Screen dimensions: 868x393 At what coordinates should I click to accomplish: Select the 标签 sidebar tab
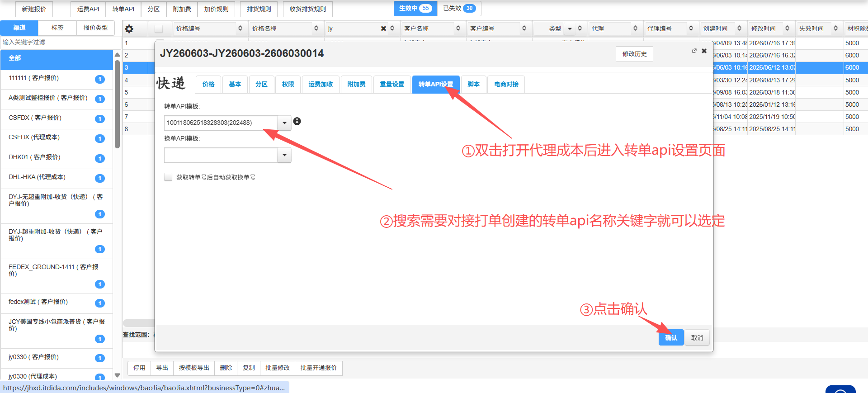[57, 28]
